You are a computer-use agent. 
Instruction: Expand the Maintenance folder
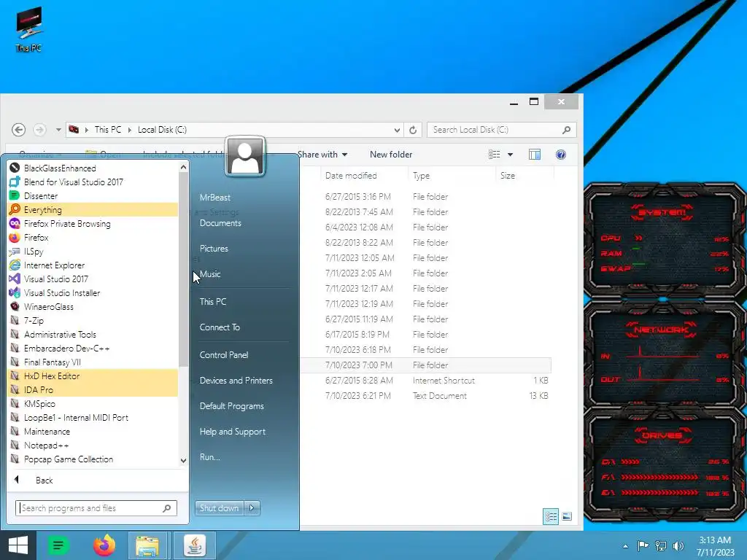93,431
